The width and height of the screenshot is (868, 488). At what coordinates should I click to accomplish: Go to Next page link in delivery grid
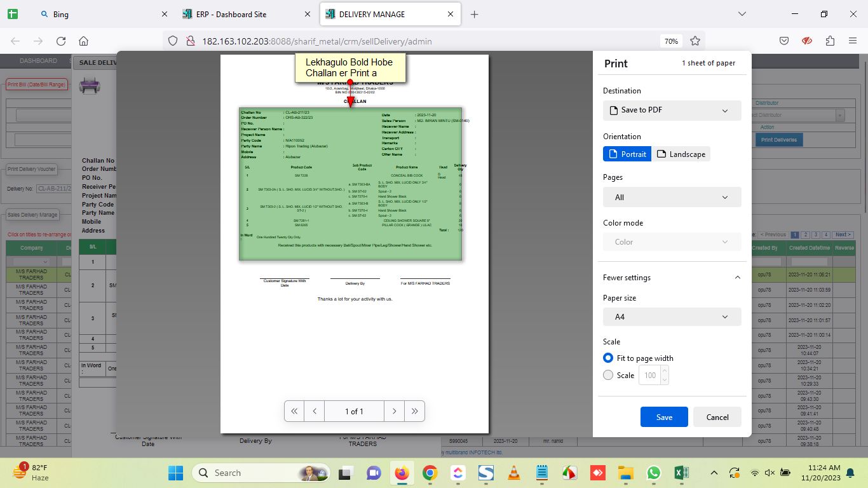click(x=843, y=235)
